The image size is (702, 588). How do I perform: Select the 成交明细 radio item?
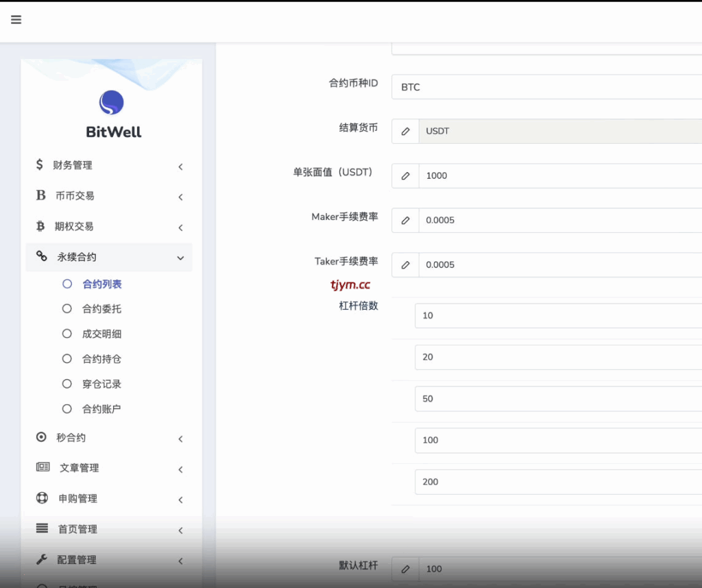coord(67,334)
